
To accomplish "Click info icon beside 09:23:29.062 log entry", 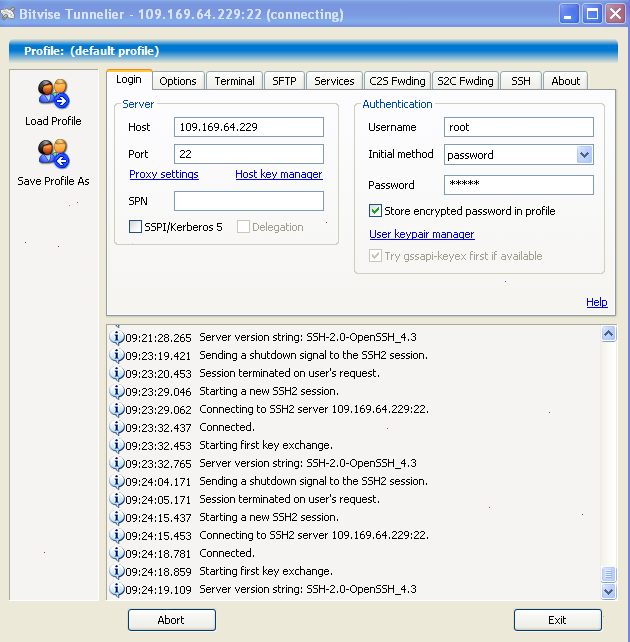I will tap(117, 409).
